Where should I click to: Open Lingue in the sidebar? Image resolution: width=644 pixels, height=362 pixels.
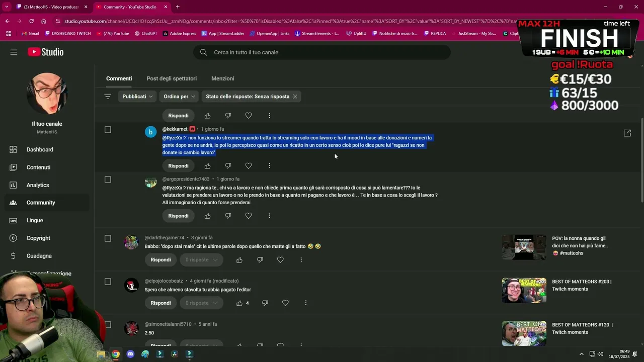point(46,220)
